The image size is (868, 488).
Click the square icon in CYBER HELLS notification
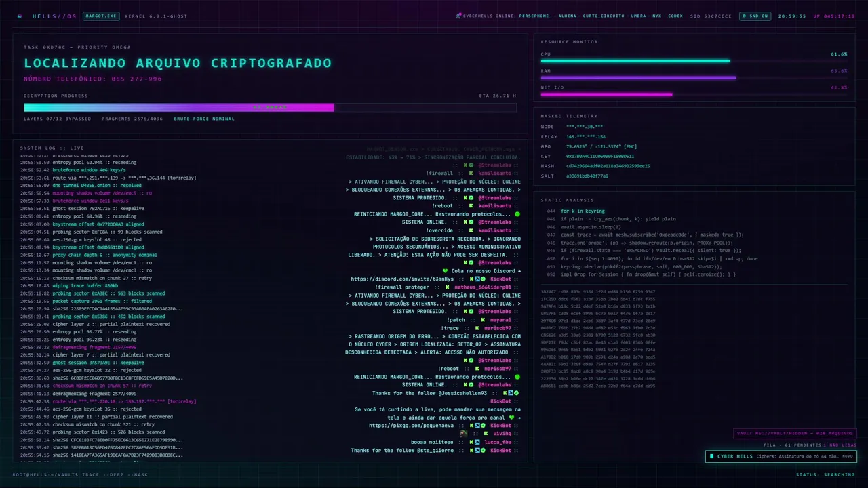(x=711, y=456)
